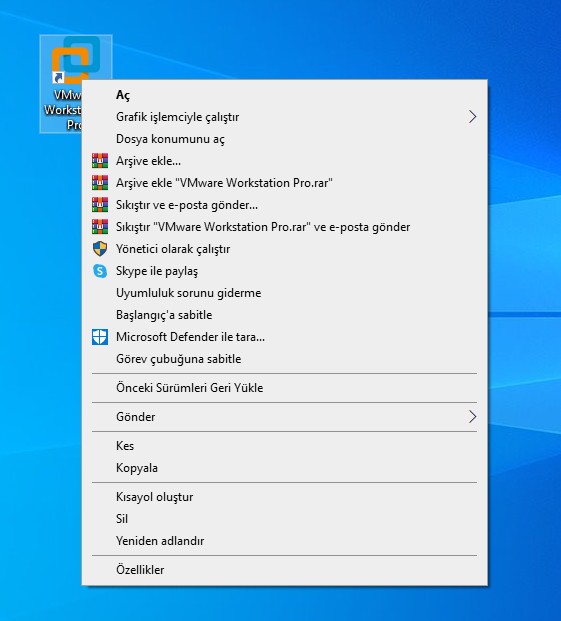Open 'Özellikler' at the menu bottom
561x621 pixels.
click(x=284, y=570)
